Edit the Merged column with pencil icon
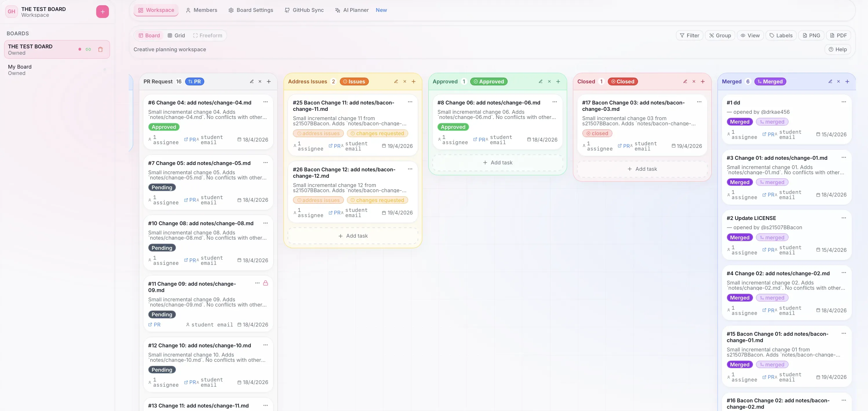The image size is (868, 411). 830,81
